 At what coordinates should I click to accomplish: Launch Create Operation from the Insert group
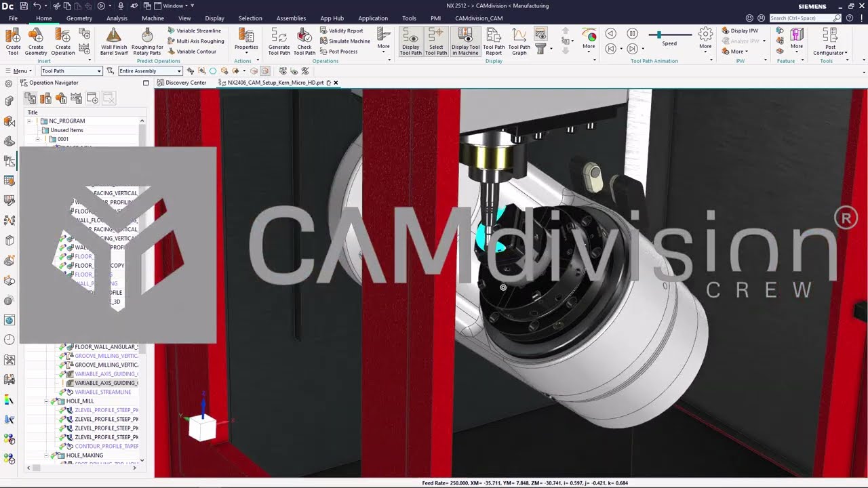[63, 41]
